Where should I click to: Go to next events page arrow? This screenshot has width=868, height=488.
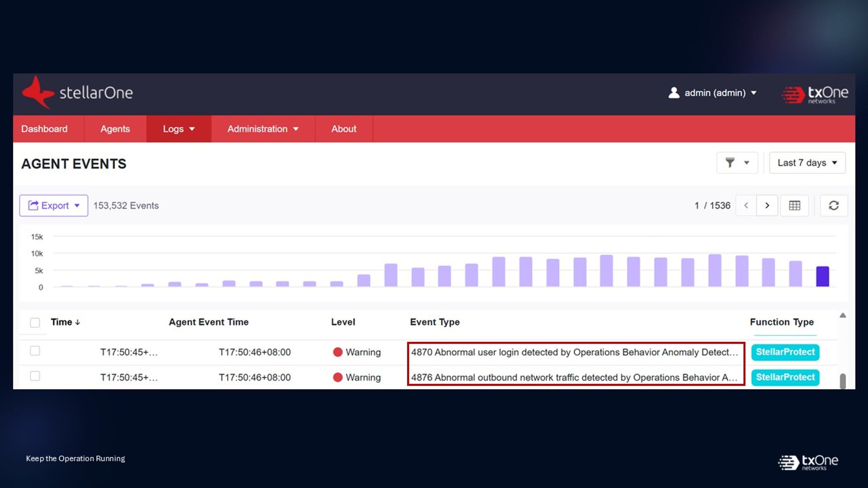point(767,206)
